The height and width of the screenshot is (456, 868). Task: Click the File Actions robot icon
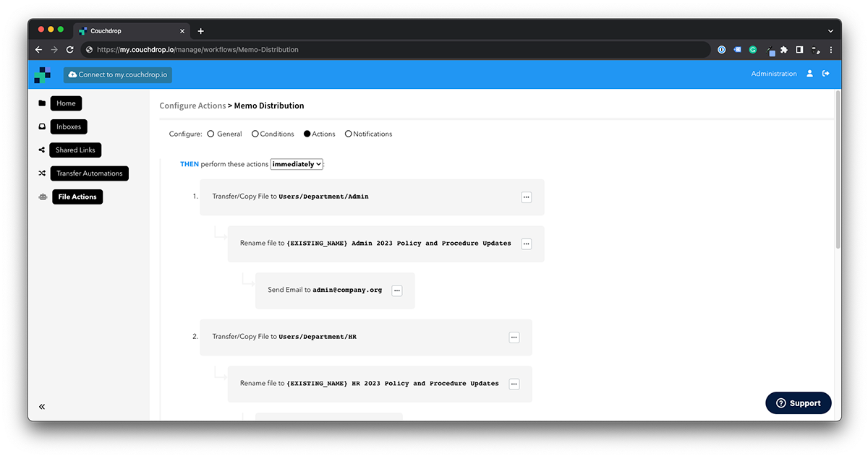click(x=43, y=196)
